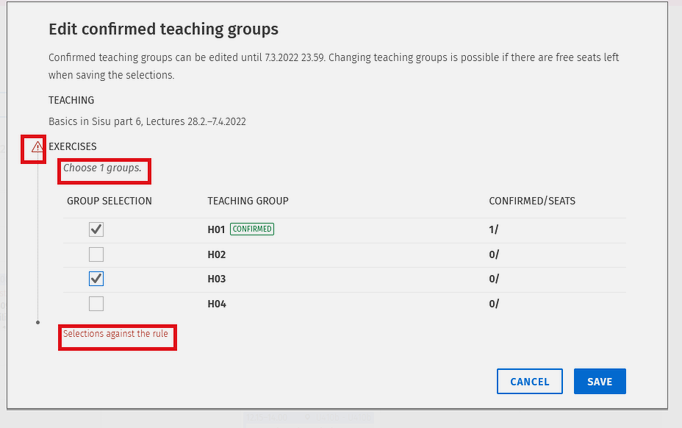682x428 pixels.
Task: Click the H03 teaching group name
Action: click(x=217, y=279)
